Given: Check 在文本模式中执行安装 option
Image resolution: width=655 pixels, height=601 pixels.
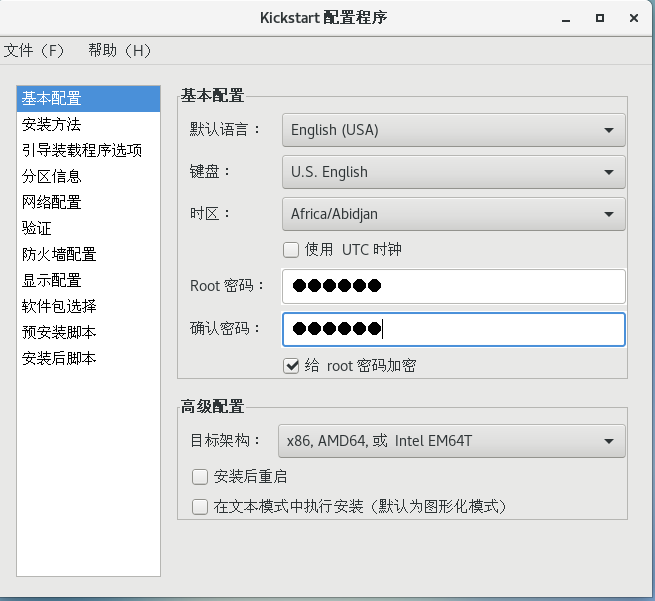Looking at the screenshot, I should click(x=200, y=507).
